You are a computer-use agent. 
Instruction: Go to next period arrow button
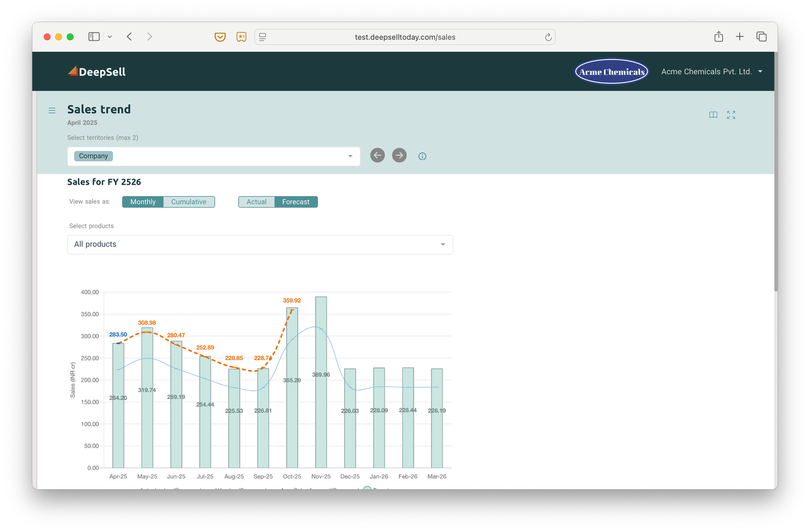point(399,156)
